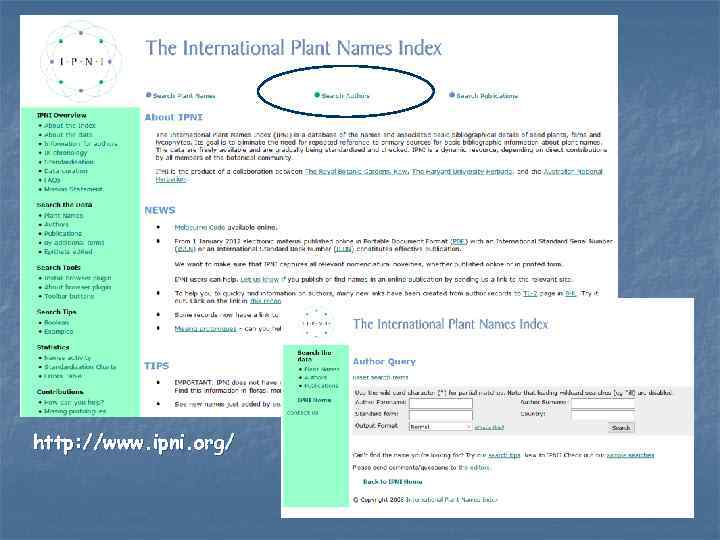Screen dimensions: 720x540
Task: Click the Author Forename input field
Action: [440, 403]
